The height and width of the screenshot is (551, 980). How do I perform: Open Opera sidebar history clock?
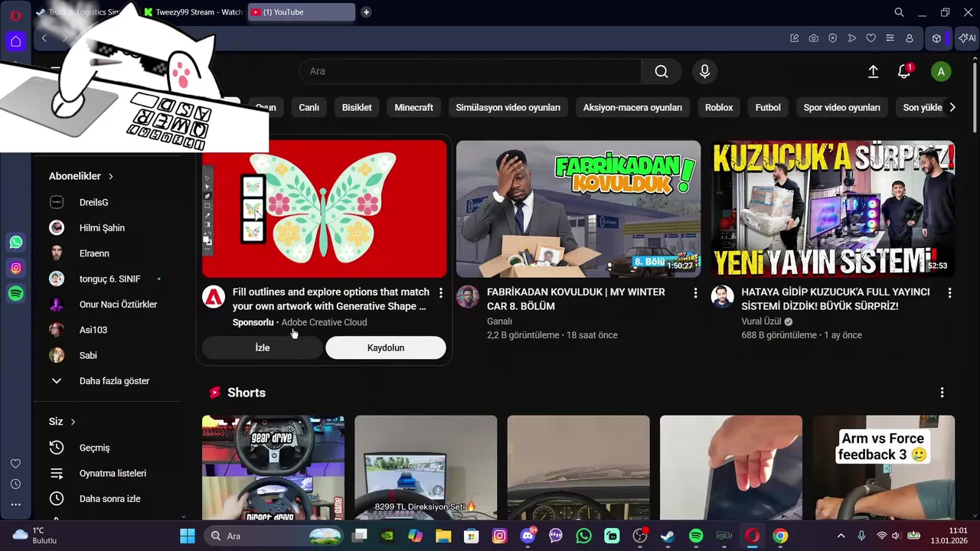(x=15, y=484)
